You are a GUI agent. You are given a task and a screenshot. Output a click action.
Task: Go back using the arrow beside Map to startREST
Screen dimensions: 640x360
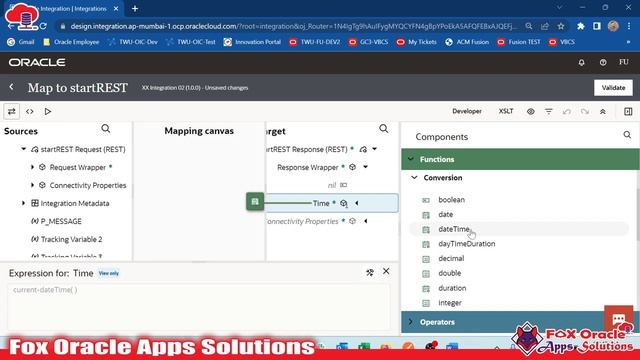click(x=11, y=87)
